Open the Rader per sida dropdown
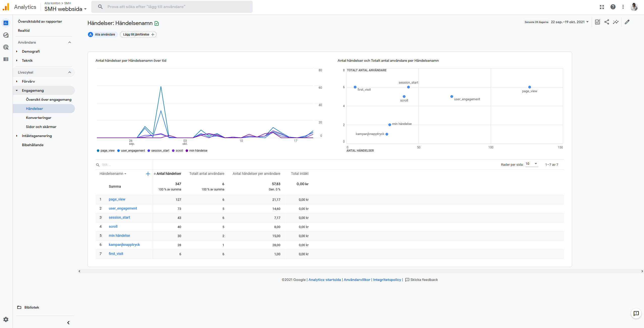The width and height of the screenshot is (644, 328). click(x=532, y=164)
